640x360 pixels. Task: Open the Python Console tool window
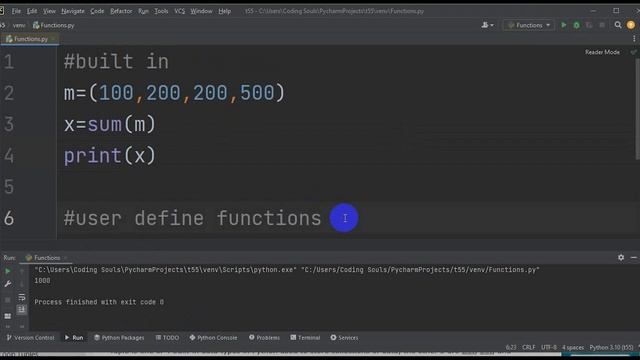(213, 338)
